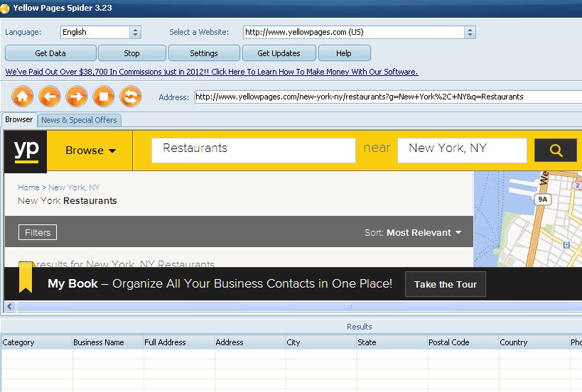Click the Yellow Pages Spider app icon in the title bar
This screenshot has height=392, width=582.
[4, 8]
